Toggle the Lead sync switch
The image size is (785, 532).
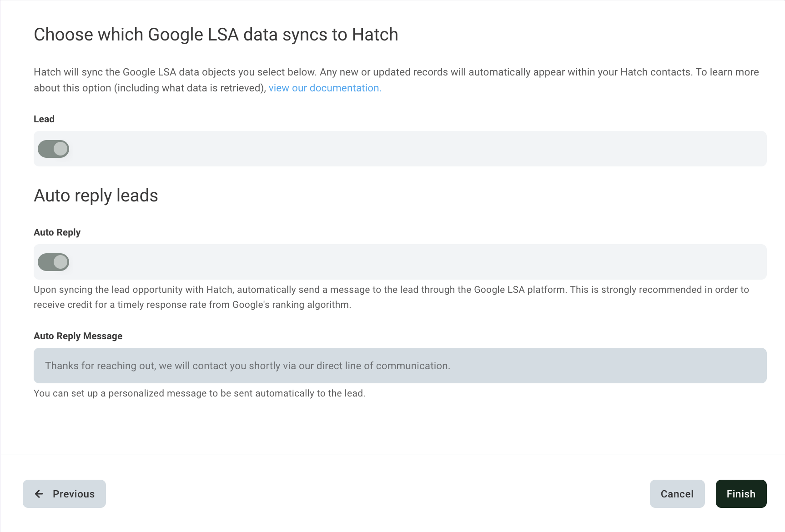(53, 149)
